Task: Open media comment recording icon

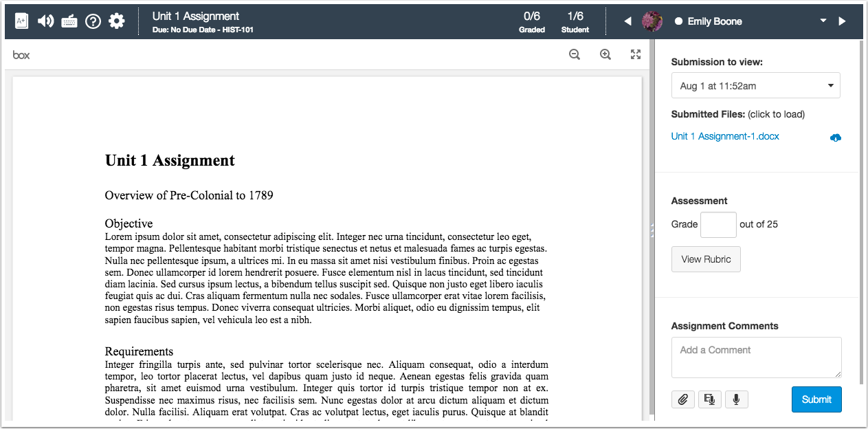Action: [709, 399]
